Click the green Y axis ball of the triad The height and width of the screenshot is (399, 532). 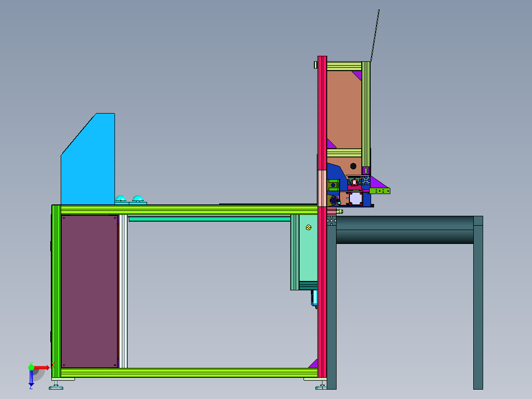31,367
